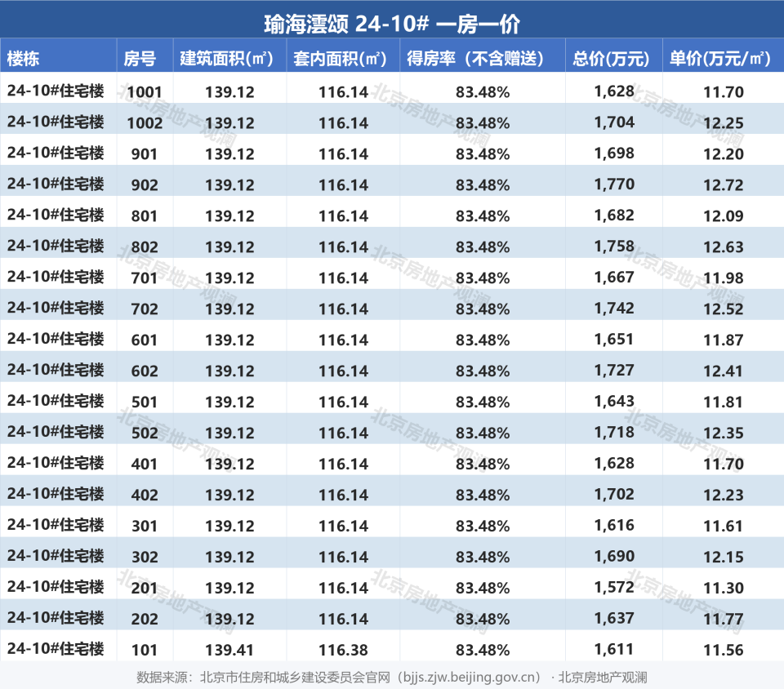Image resolution: width=784 pixels, height=689 pixels.
Task: Click the total price 1,727
Action: coord(614,371)
